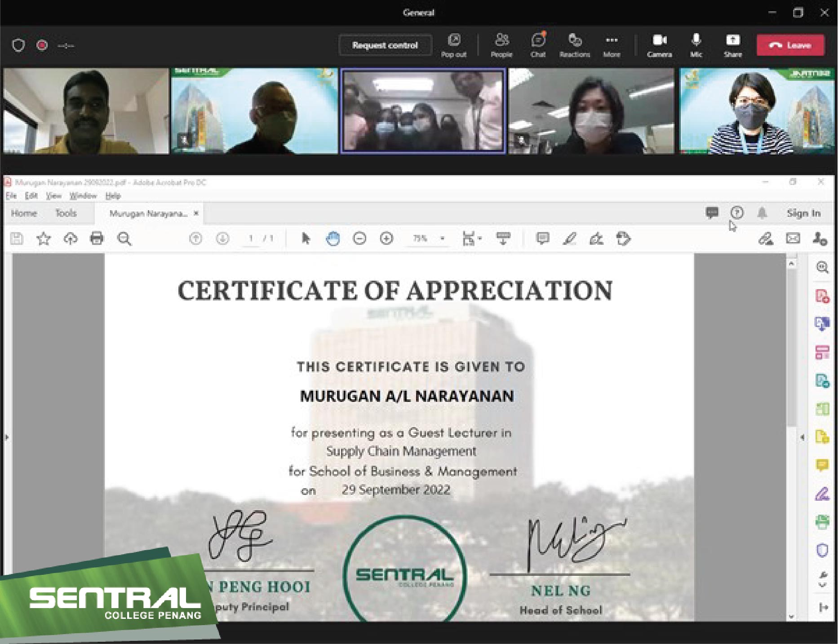The image size is (838, 644).
Task: Open the comments chat bubble icon near Sign In
Action: 712,213
